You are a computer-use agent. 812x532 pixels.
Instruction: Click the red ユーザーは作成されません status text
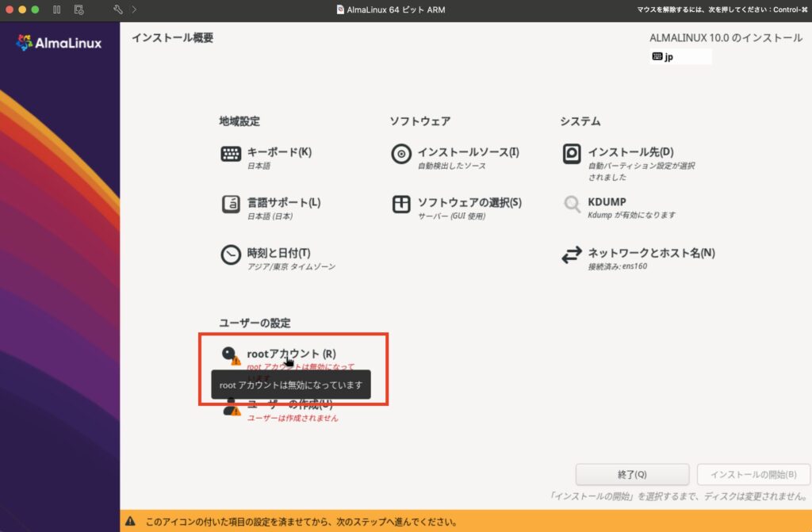[293, 418]
